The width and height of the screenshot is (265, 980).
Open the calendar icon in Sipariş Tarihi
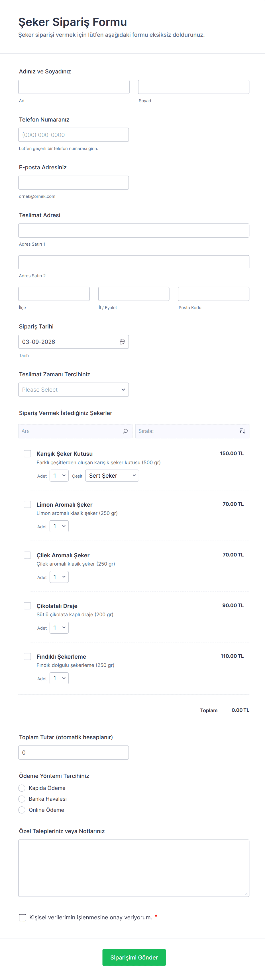(x=122, y=342)
